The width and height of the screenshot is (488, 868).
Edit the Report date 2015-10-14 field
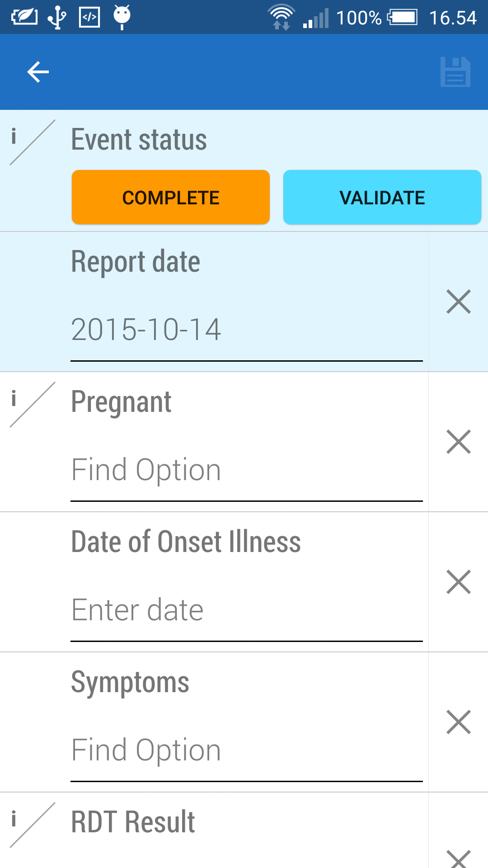coord(246,330)
